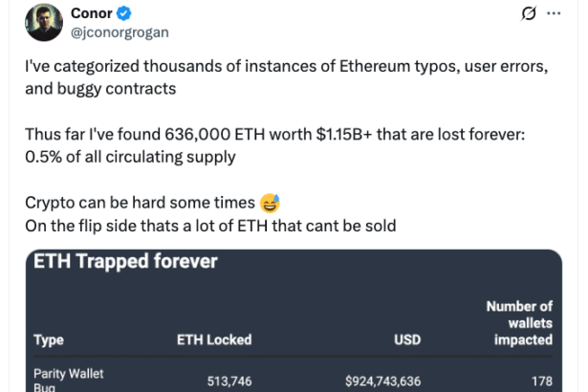
Task: Click the 178 wallets impacted value
Action: (542, 381)
